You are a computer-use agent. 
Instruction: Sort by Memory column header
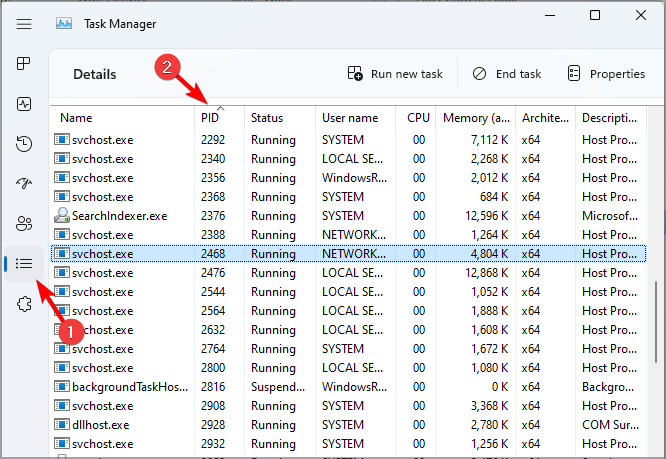(475, 118)
